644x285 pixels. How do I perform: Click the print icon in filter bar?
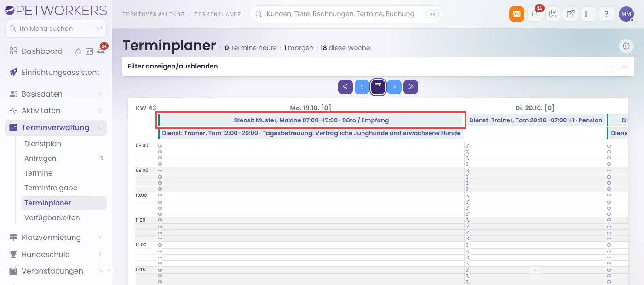pyautogui.click(x=624, y=67)
